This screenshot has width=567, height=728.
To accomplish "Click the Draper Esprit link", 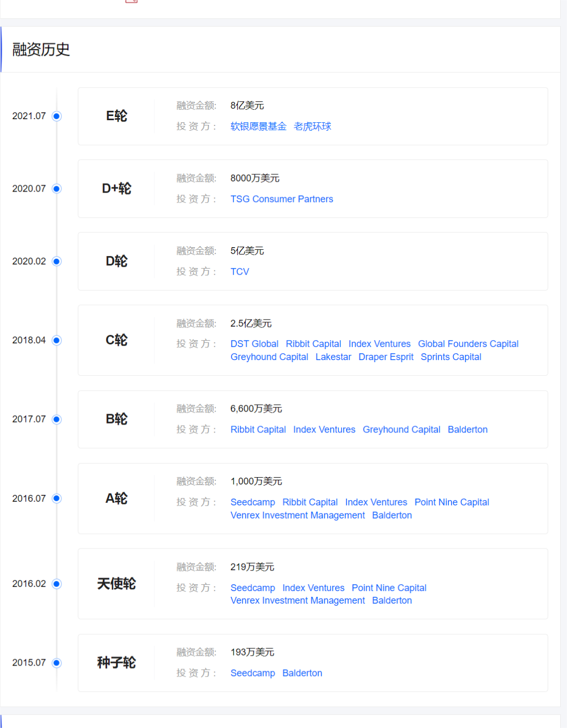I will coord(386,357).
